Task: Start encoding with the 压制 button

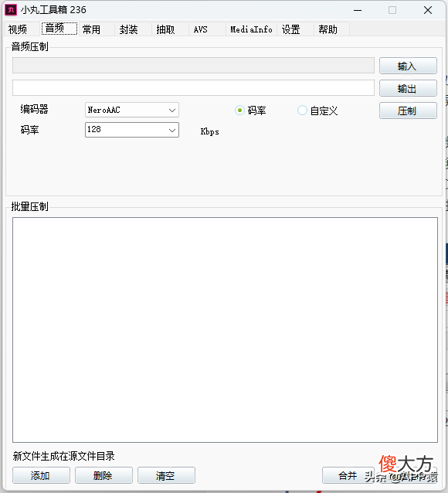Action: (408, 110)
